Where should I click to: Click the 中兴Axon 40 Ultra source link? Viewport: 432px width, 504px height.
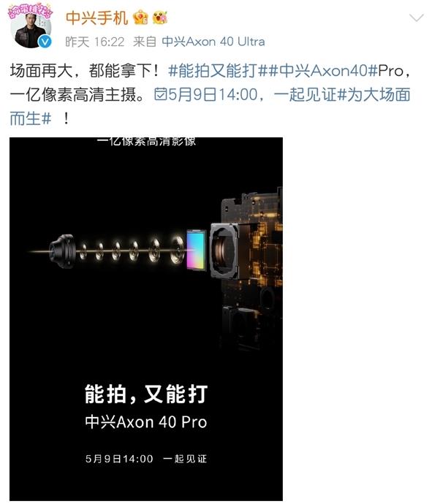pyautogui.click(x=213, y=42)
